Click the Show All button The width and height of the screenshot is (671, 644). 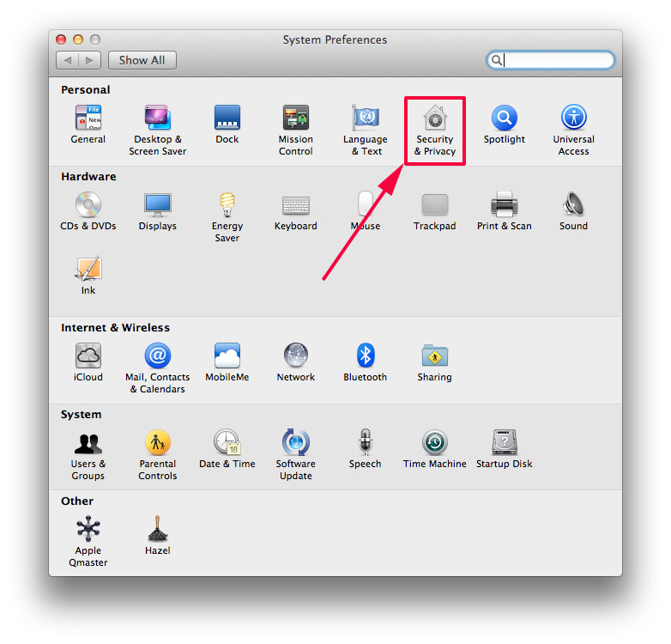[142, 60]
